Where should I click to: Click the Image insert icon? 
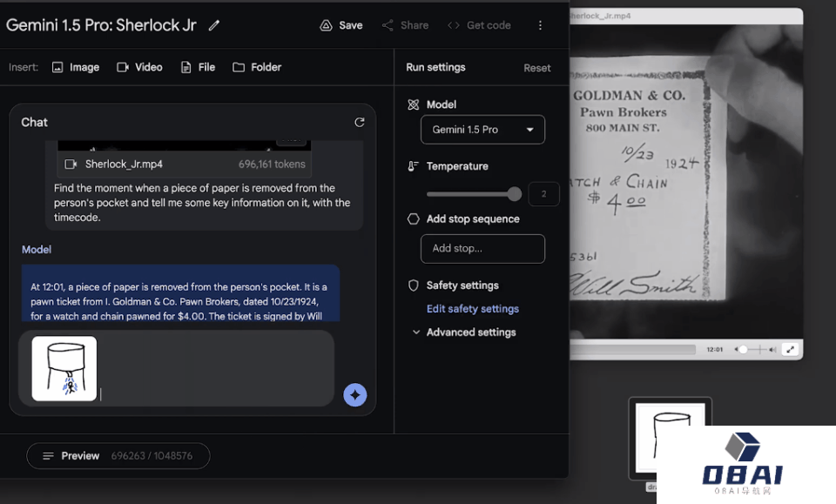coord(57,67)
